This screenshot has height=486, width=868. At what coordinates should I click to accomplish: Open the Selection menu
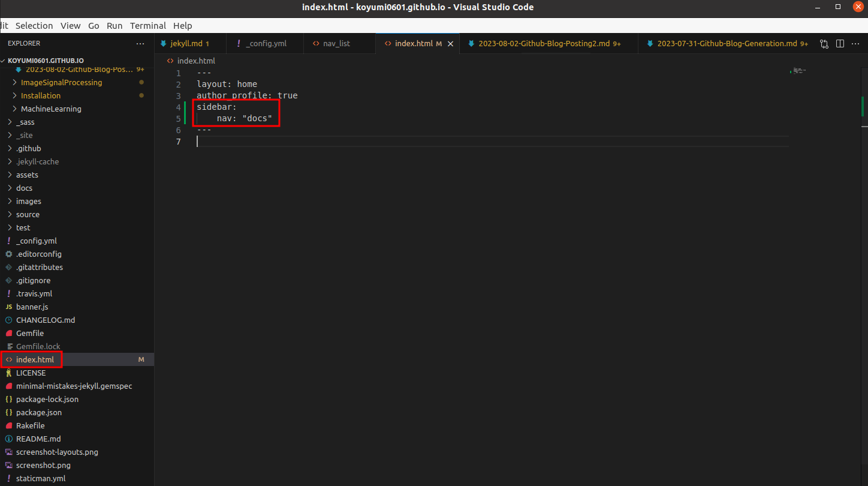[x=34, y=25]
